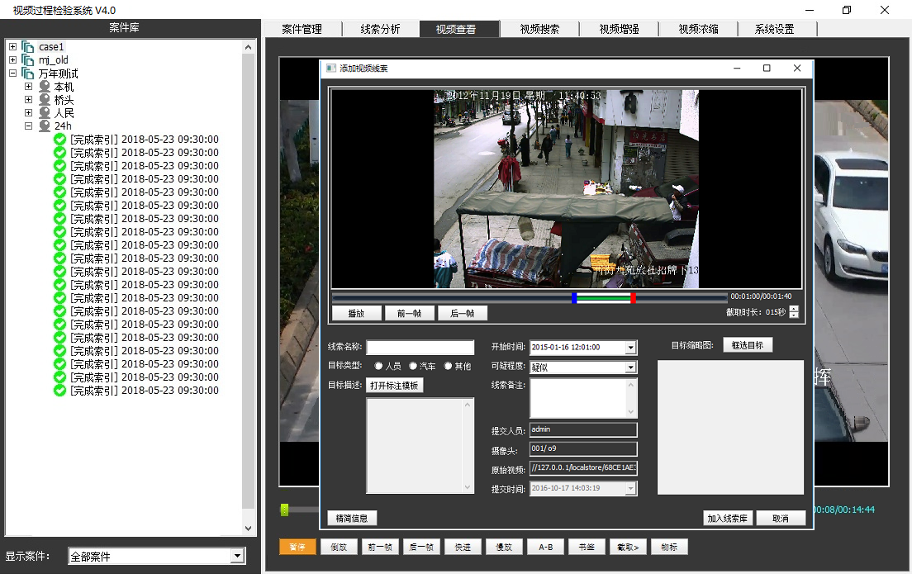Click the 加入线索库 button

point(728,518)
